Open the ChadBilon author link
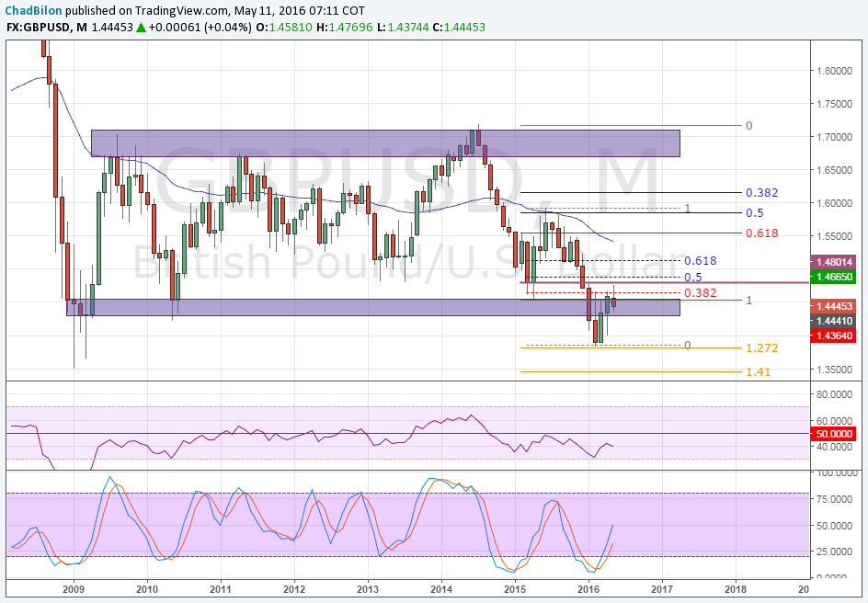The image size is (868, 603). pyautogui.click(x=33, y=10)
